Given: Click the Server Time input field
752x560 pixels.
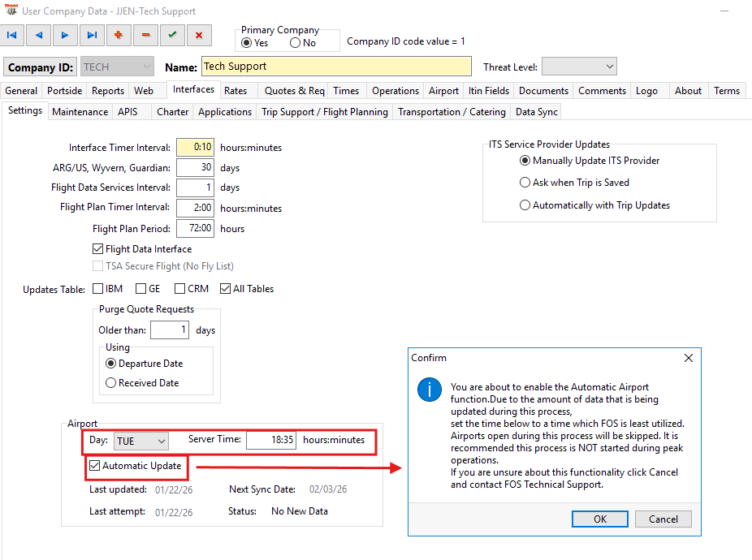Looking at the screenshot, I should (272, 440).
